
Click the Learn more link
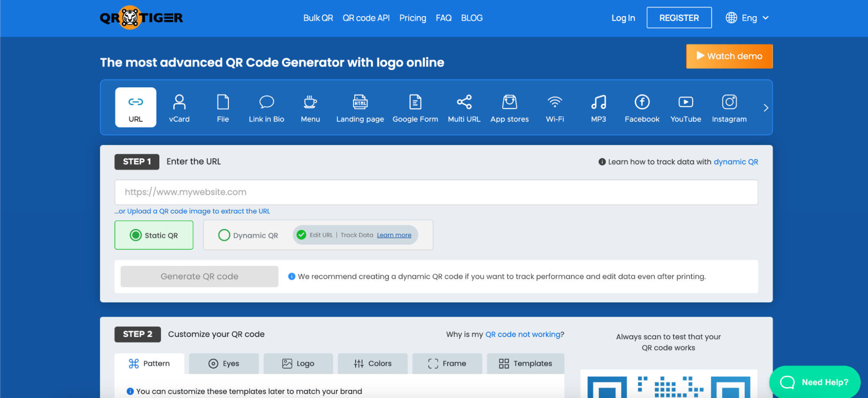coord(394,235)
